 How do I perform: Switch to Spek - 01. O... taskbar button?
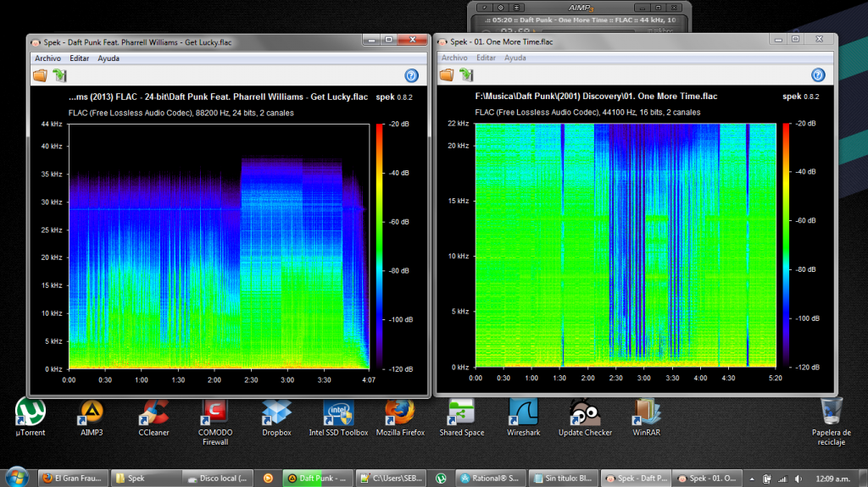click(x=709, y=479)
